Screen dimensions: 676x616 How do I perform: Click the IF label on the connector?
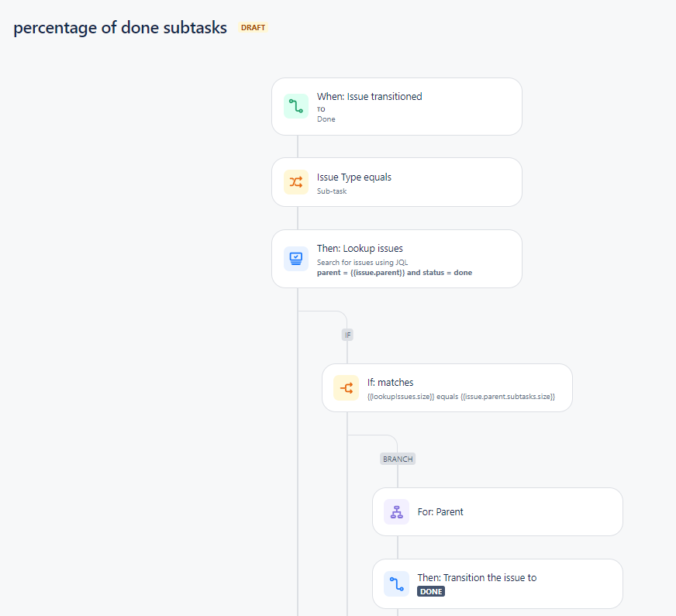tap(347, 335)
